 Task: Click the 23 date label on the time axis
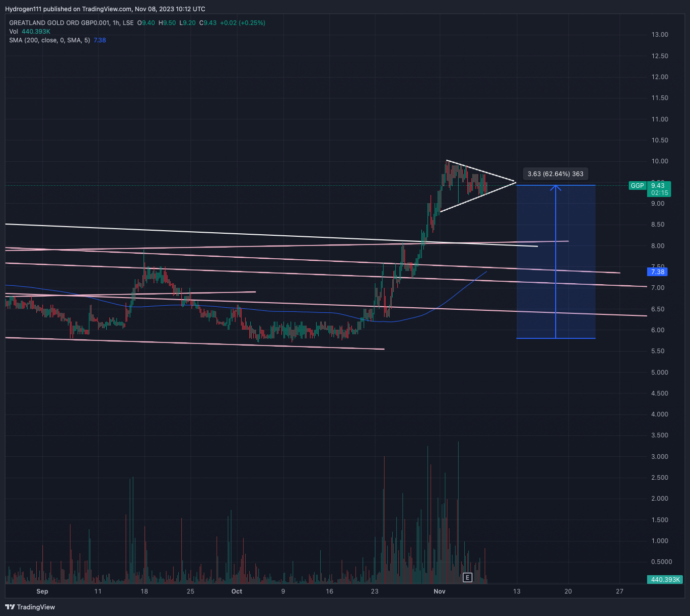click(374, 592)
